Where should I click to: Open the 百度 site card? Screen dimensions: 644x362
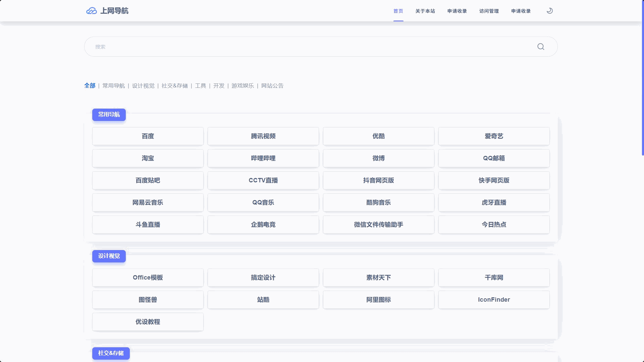coord(148,136)
